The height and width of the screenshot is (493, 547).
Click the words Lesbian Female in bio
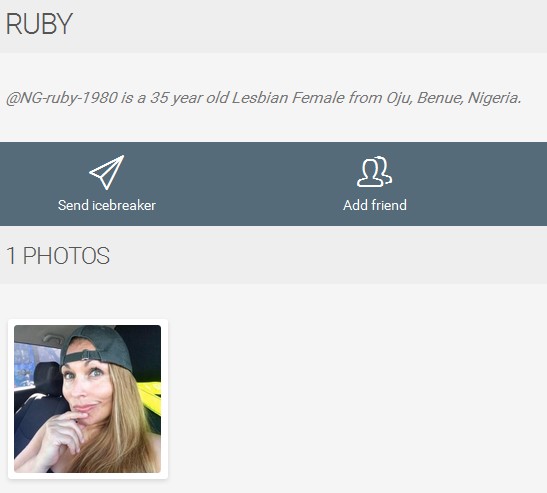[289, 98]
